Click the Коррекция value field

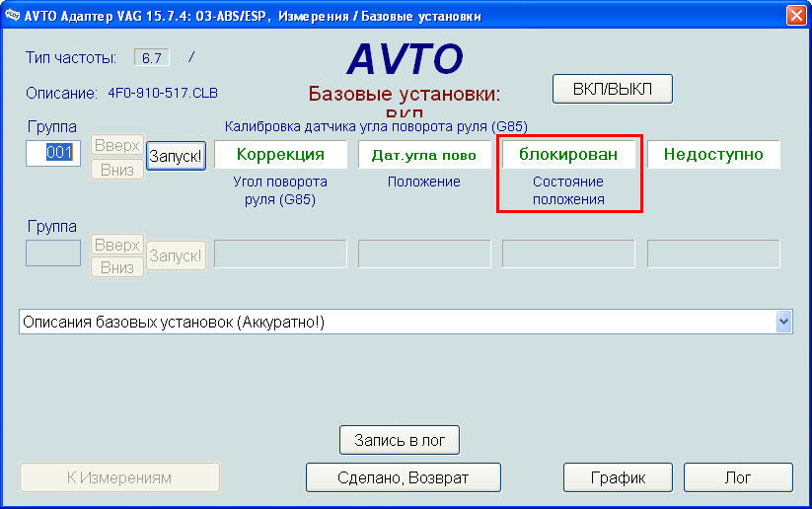coord(280,154)
